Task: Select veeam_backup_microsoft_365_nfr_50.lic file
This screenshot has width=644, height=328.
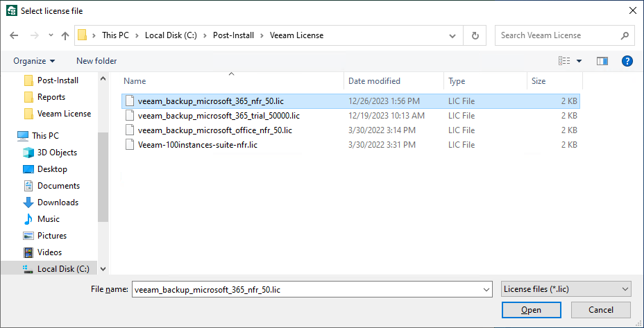Action: pyautogui.click(x=350, y=101)
